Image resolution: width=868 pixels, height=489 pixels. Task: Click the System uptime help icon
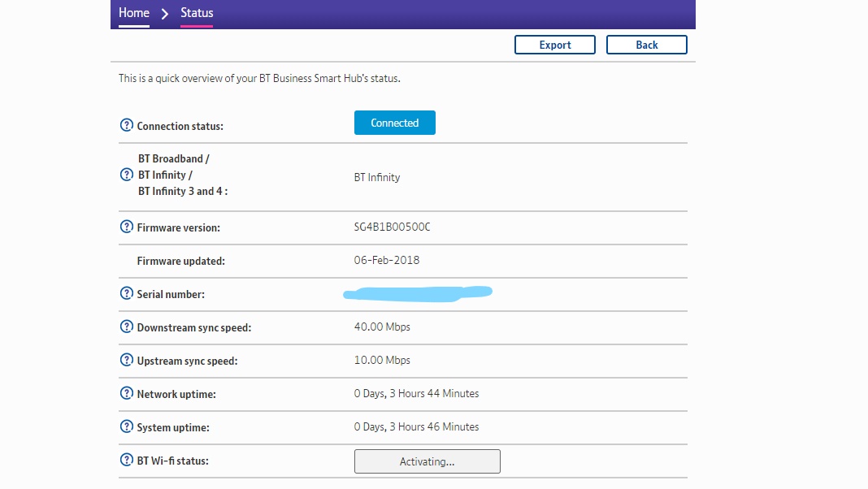click(x=127, y=426)
